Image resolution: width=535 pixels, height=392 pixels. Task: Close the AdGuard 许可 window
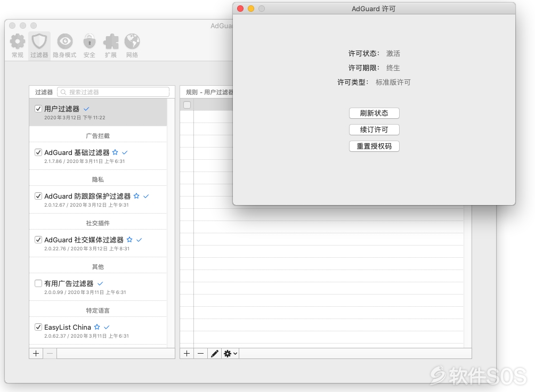(x=240, y=9)
